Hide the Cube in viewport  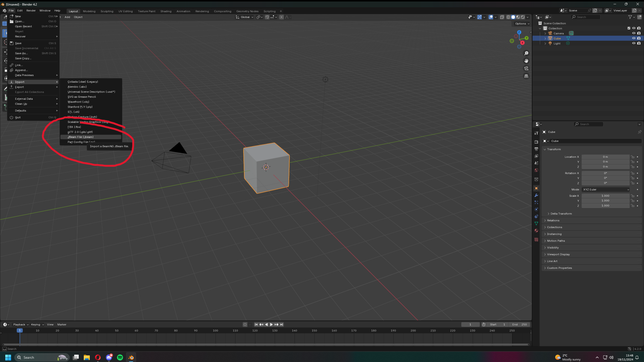634,38
